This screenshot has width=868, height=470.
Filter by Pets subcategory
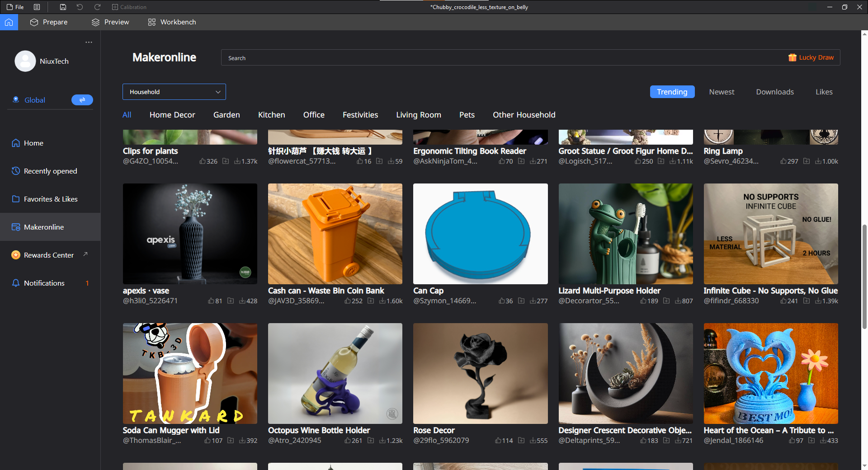tap(467, 115)
